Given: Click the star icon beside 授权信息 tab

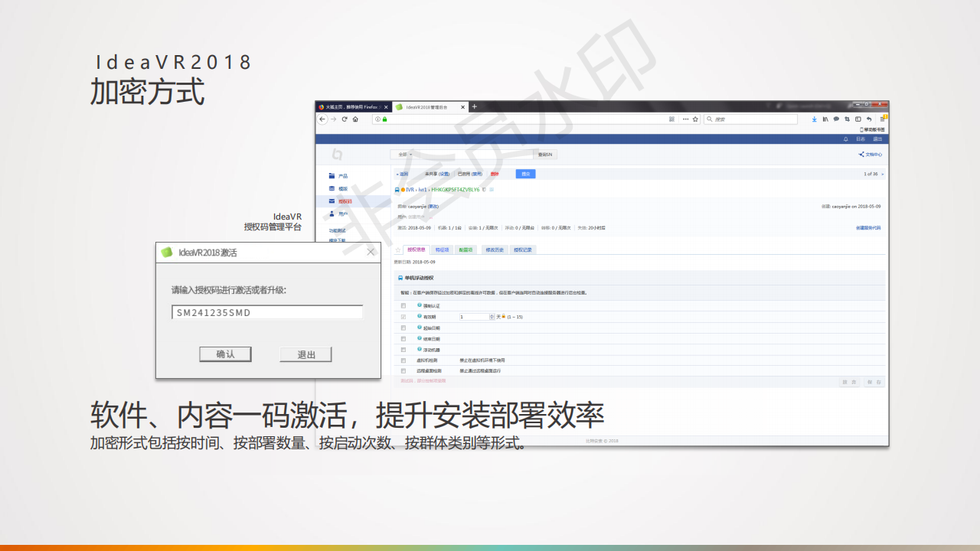Looking at the screenshot, I should (x=398, y=249).
